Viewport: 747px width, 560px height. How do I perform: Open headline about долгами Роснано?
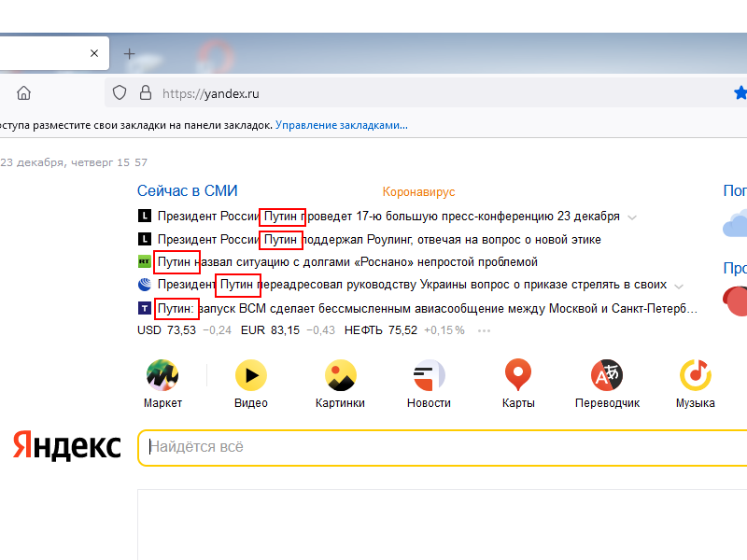(347, 262)
